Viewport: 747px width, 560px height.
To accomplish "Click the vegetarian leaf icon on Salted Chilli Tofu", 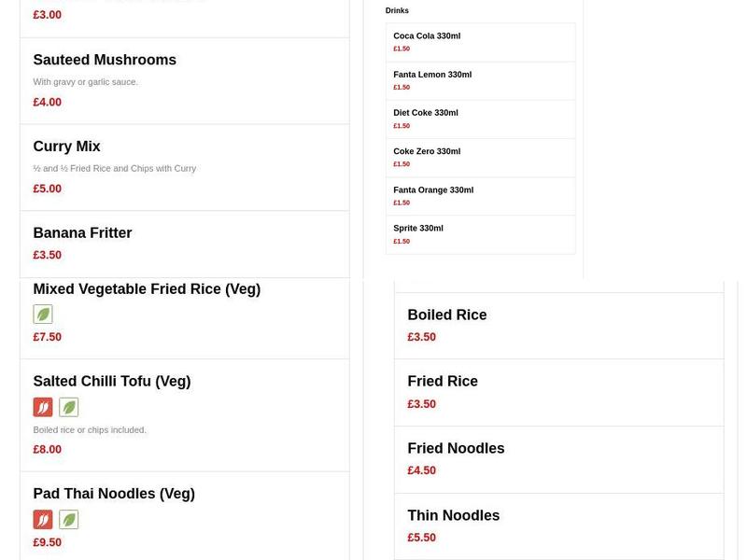I will (x=68, y=406).
